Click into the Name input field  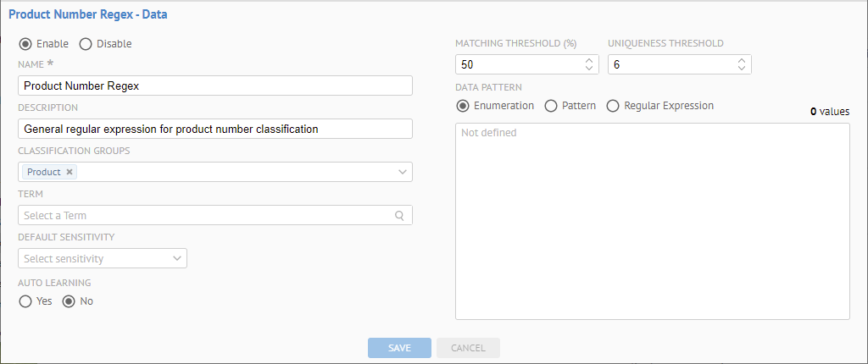[214, 85]
